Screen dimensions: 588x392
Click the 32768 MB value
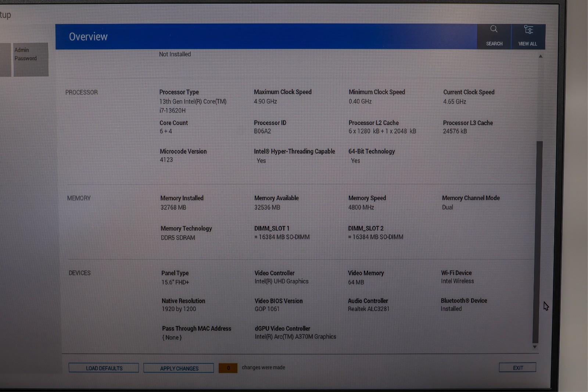coord(173,207)
